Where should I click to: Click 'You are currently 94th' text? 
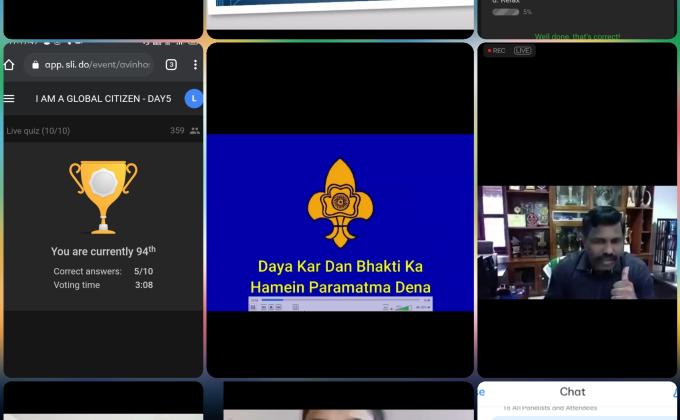[103, 251]
